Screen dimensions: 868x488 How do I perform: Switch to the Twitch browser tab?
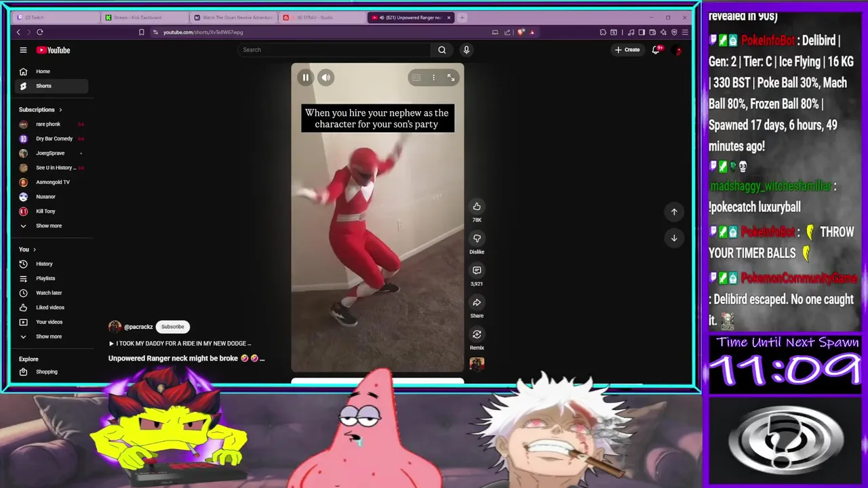[x=57, y=18]
